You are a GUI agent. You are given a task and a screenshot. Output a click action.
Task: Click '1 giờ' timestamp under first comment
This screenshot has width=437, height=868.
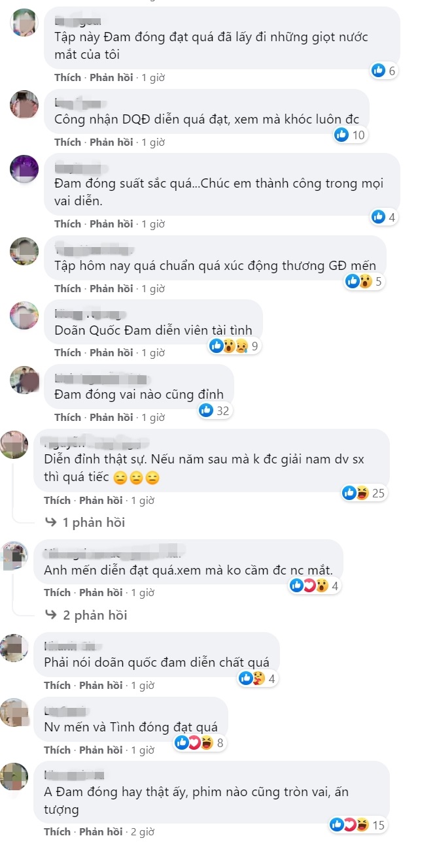coord(153,77)
